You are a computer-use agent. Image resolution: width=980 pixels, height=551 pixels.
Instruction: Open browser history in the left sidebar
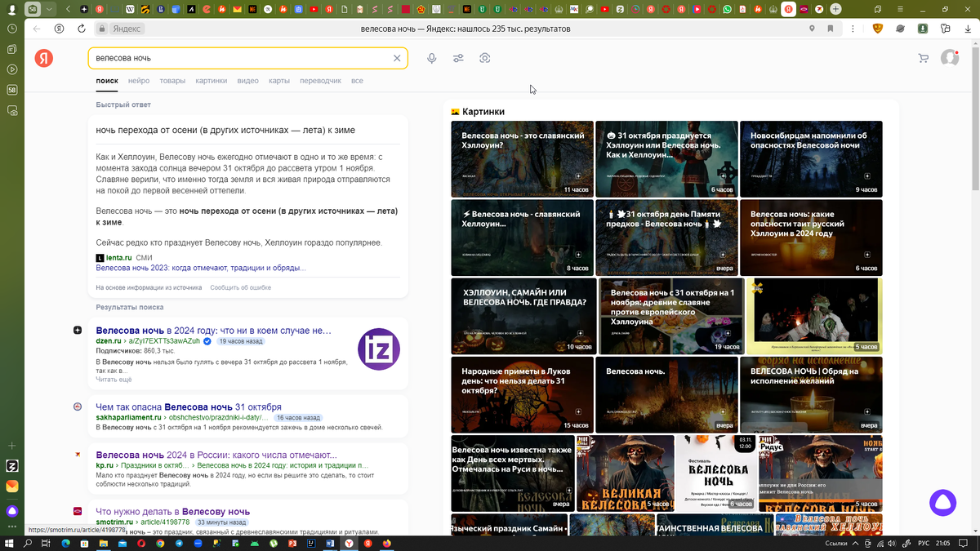click(x=12, y=29)
